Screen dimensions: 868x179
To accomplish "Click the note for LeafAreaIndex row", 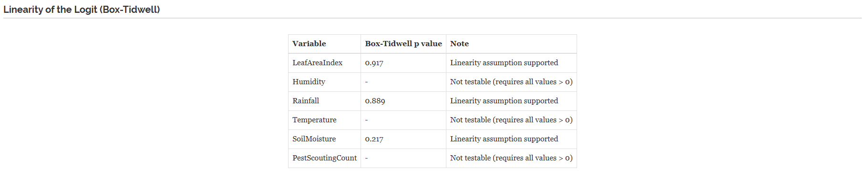I will (x=511, y=63).
